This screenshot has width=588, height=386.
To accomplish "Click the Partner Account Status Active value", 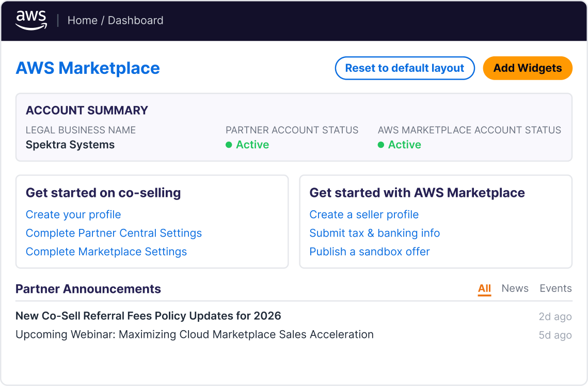I will click(x=247, y=145).
